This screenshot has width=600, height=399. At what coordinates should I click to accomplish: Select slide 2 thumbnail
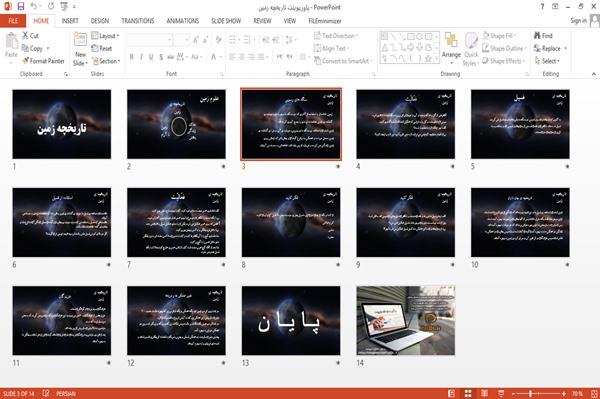(x=176, y=124)
